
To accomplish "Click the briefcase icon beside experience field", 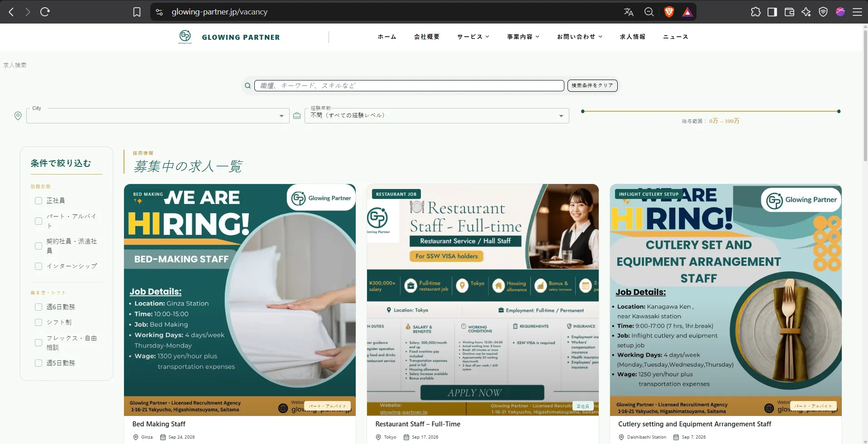I will click(x=297, y=116).
